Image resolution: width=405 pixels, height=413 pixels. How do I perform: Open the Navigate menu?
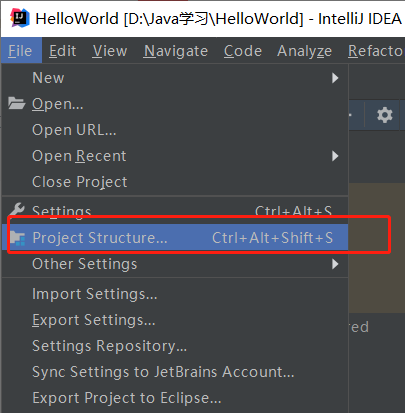coord(176,51)
